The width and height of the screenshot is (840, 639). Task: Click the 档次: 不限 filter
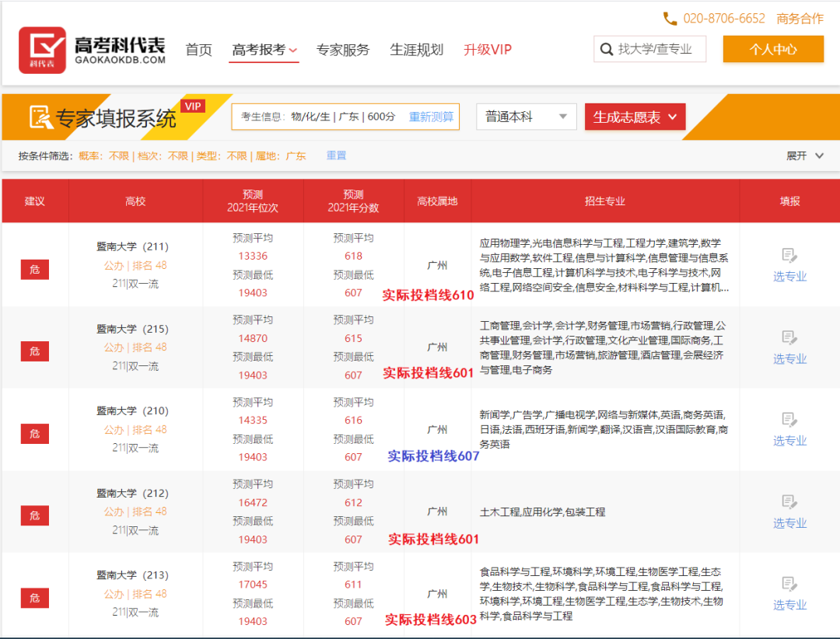(x=163, y=156)
